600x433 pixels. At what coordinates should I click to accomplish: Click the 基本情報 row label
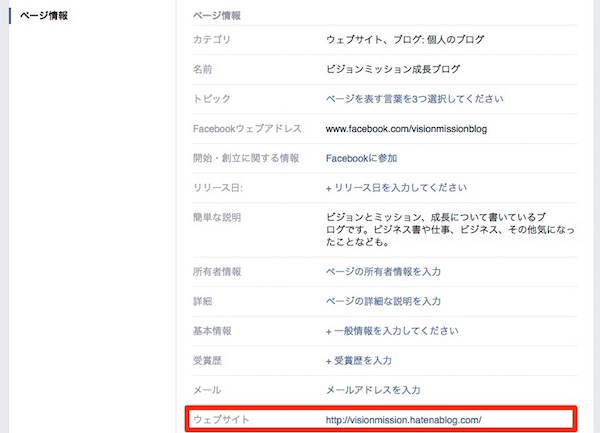tap(212, 331)
